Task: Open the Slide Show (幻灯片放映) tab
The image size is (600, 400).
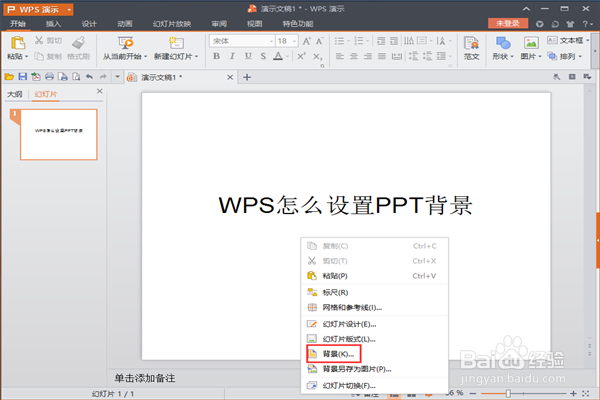Action: [172, 24]
